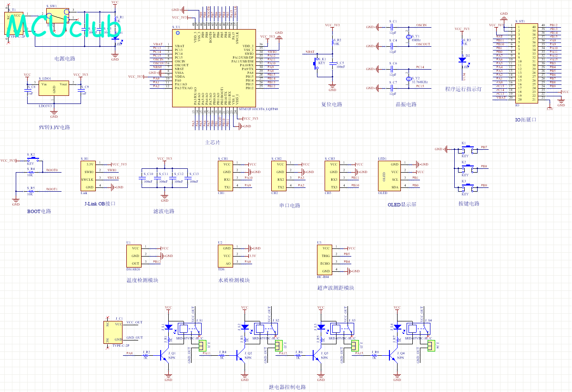Select the S_D2 program indicator LED
The image size is (572, 392).
[x=462, y=60]
